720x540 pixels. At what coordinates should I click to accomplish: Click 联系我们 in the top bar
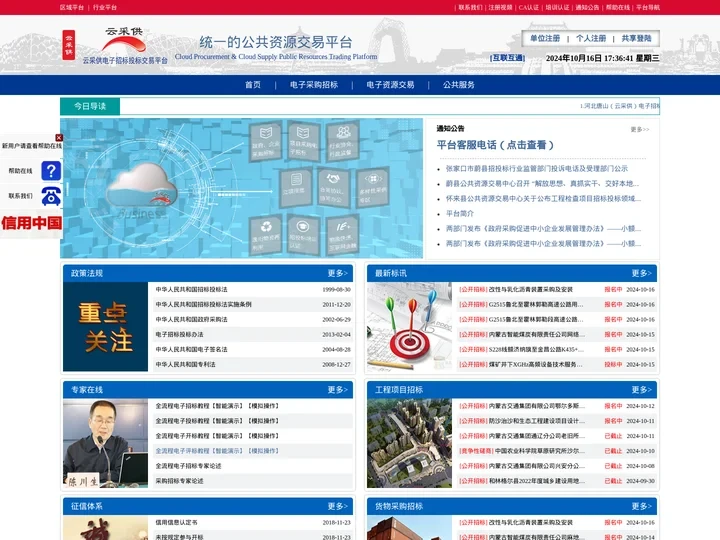[470, 7]
